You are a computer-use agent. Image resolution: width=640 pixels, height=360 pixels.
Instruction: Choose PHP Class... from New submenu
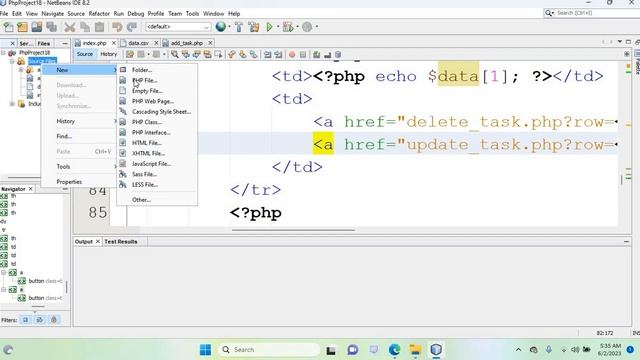coord(157,122)
